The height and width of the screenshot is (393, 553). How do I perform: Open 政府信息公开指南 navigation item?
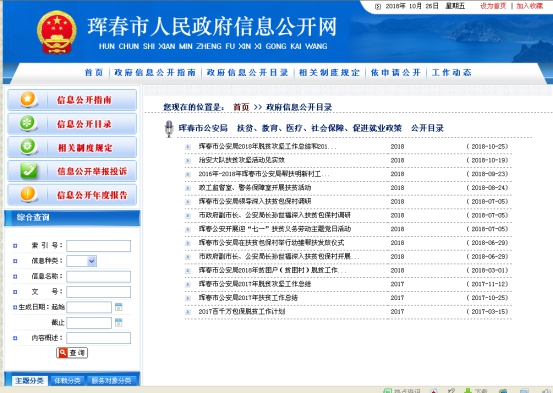pos(155,73)
